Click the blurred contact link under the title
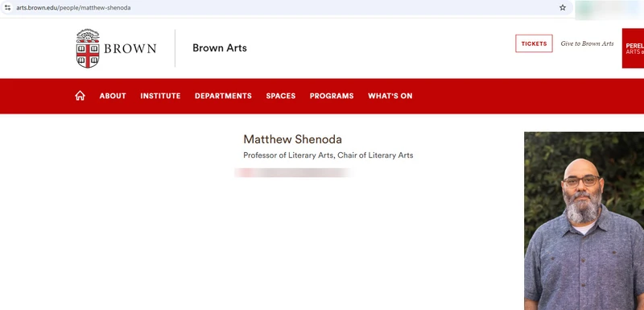Image resolution: width=644 pixels, height=310 pixels. click(x=294, y=172)
